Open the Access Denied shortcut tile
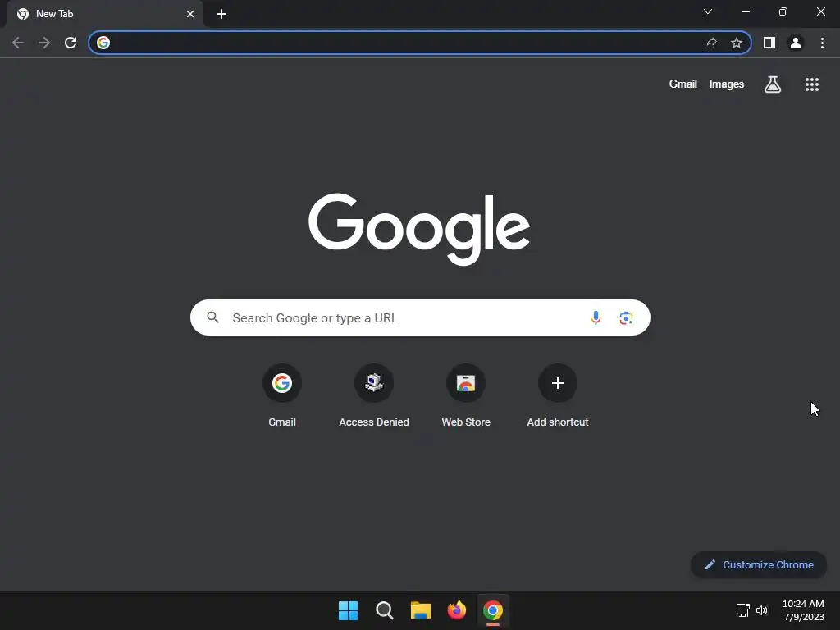The height and width of the screenshot is (630, 840). (374, 396)
